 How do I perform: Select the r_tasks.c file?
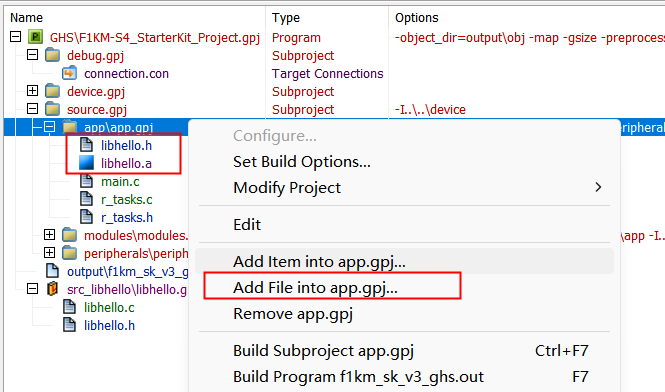127,199
